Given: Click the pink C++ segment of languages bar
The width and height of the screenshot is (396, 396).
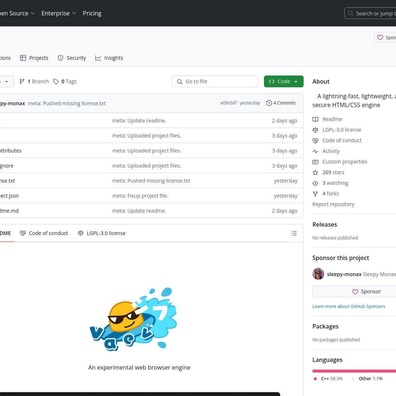Looking at the screenshot, I should pos(354,371).
